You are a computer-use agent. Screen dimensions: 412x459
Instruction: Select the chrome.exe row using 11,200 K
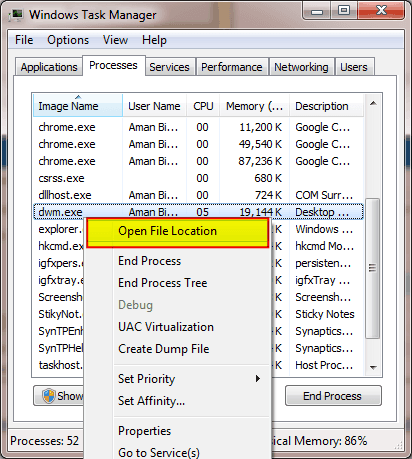(198, 127)
